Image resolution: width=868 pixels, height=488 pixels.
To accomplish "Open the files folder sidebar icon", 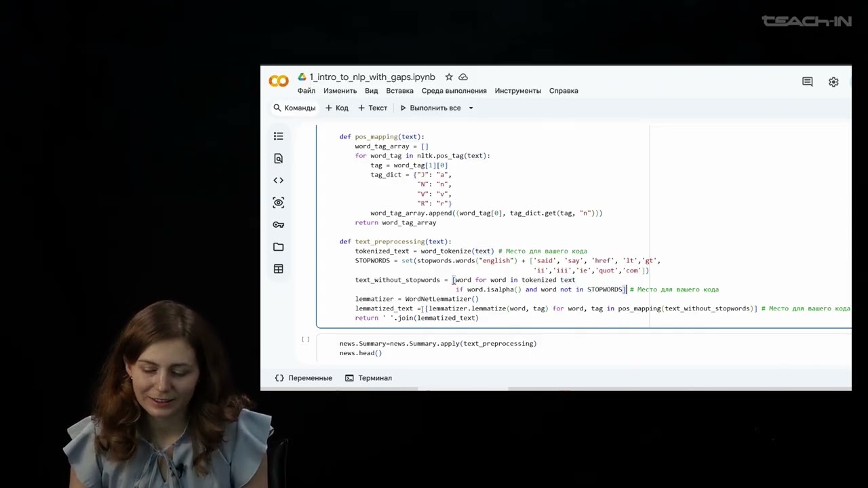I will [x=278, y=247].
